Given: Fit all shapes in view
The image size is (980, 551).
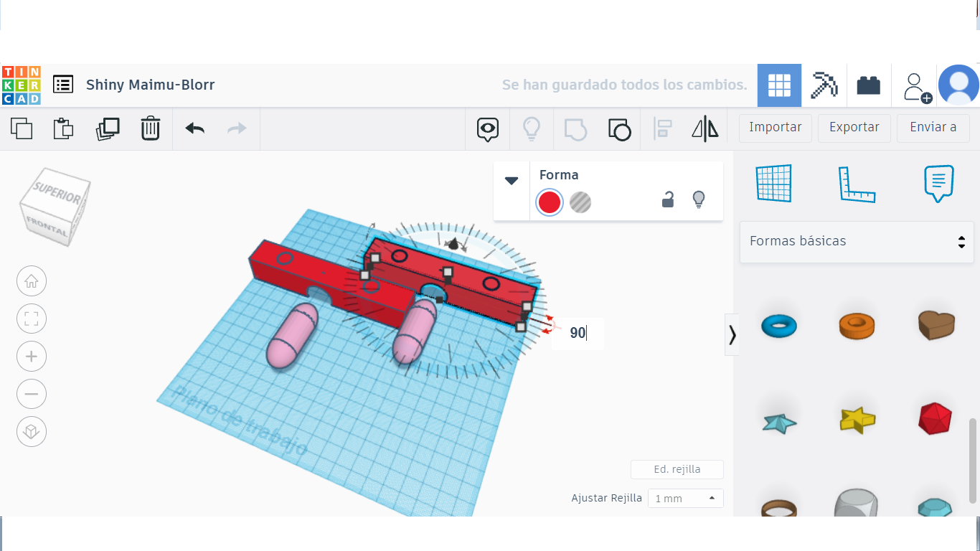Looking at the screenshot, I should click(x=32, y=319).
